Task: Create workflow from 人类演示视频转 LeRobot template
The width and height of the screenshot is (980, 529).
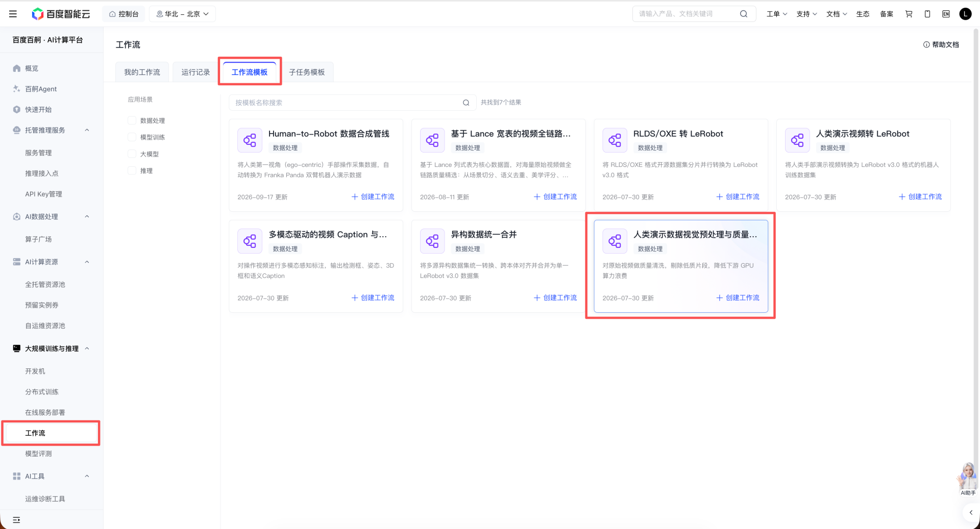Action: click(x=920, y=197)
